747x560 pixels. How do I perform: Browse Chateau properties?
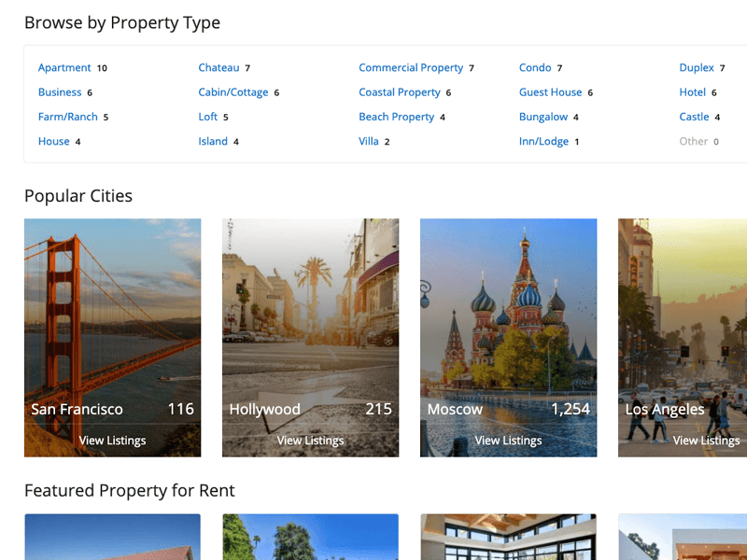(x=218, y=67)
